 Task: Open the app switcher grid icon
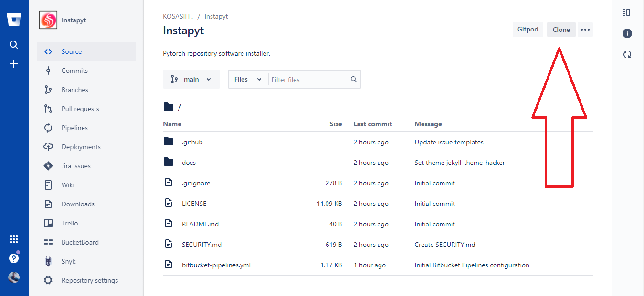pyautogui.click(x=14, y=239)
